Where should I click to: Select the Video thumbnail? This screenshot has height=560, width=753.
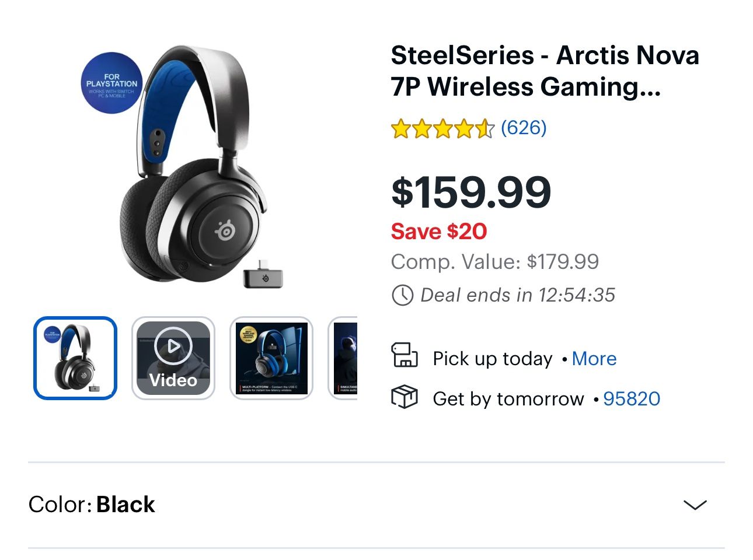click(x=173, y=358)
